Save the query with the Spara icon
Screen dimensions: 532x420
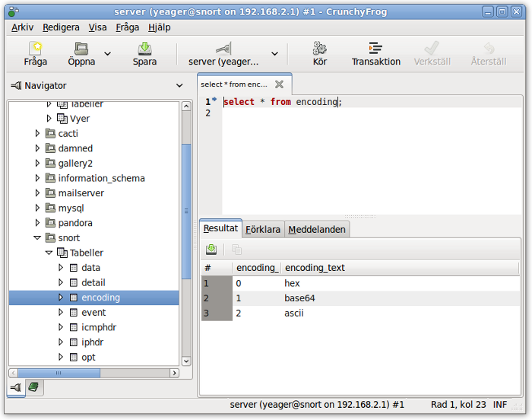click(x=144, y=48)
